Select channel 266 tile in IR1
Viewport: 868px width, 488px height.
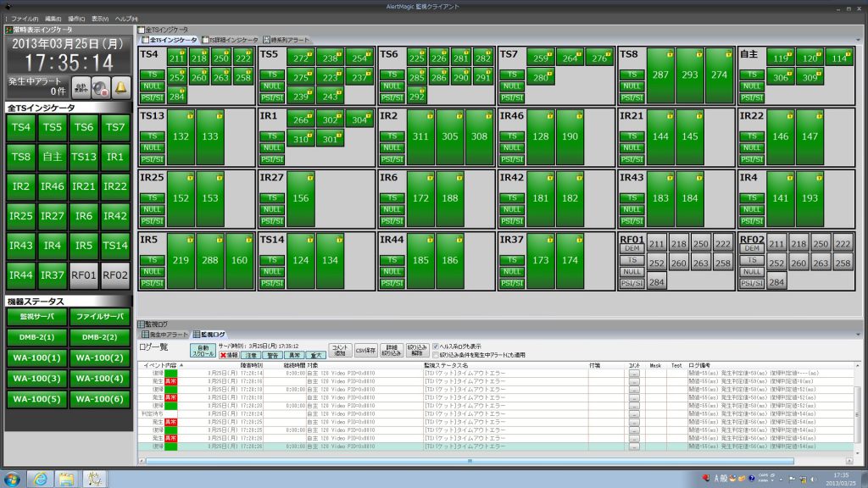tap(301, 119)
